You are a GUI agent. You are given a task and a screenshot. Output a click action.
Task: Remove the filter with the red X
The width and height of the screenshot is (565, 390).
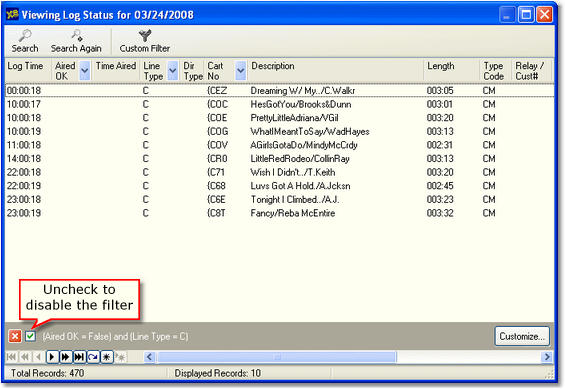[15, 336]
